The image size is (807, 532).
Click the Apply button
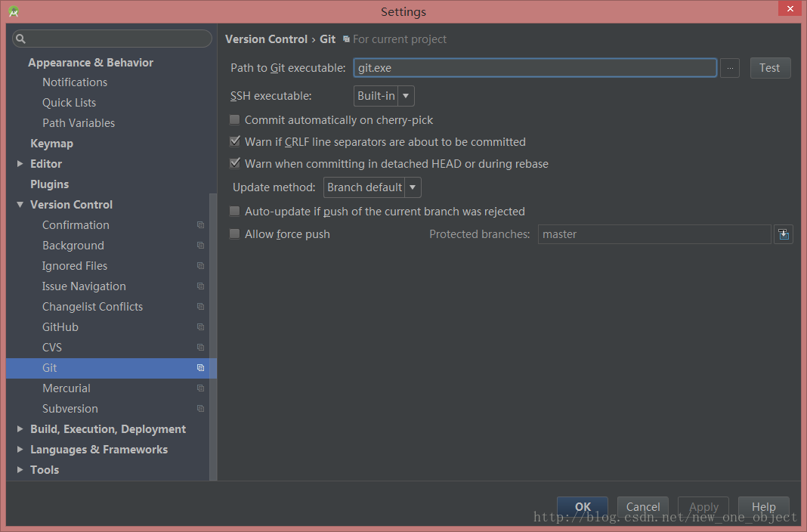coord(703,507)
